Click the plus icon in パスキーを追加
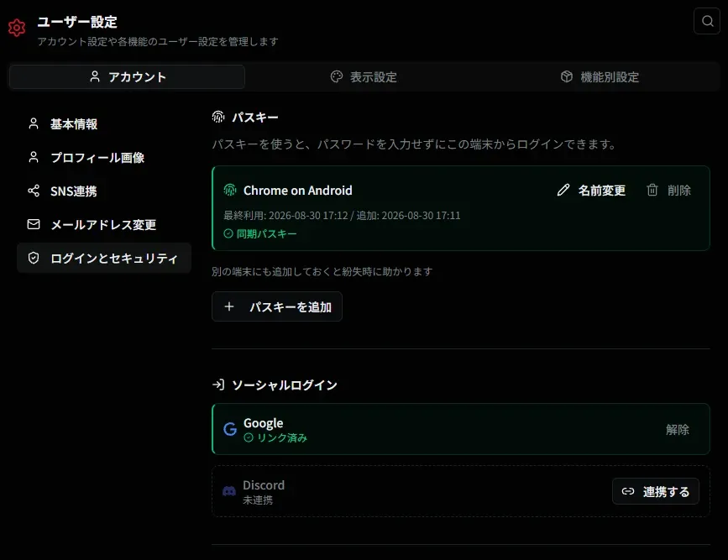 pos(229,306)
